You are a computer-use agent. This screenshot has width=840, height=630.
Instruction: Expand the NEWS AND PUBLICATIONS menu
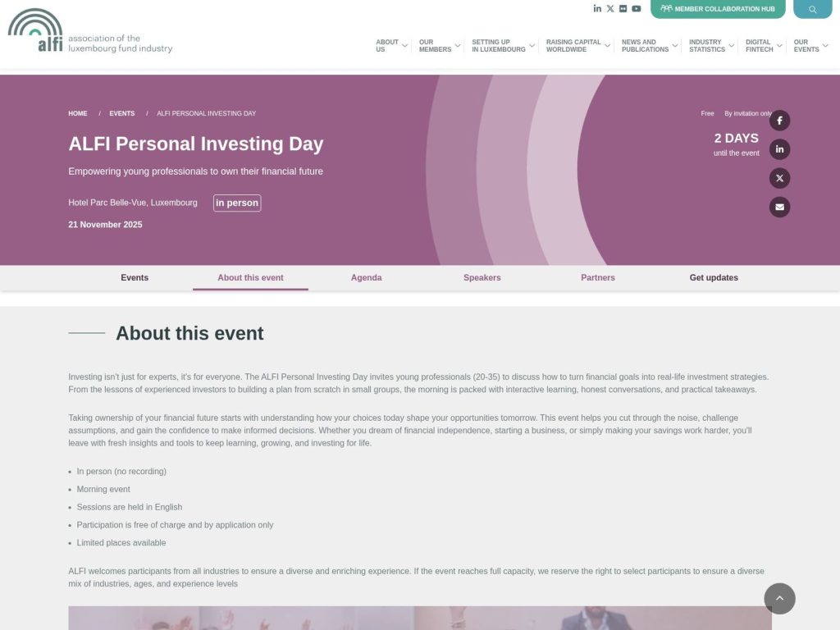point(644,45)
